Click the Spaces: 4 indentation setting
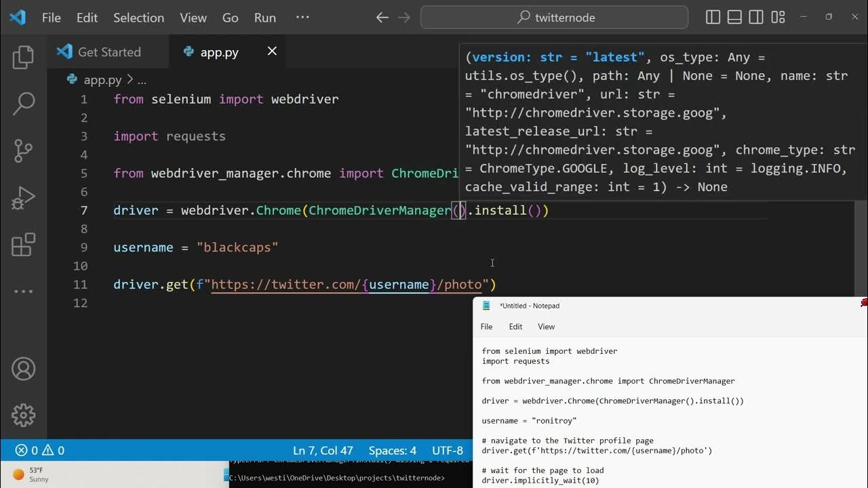The image size is (868, 488). 392,451
